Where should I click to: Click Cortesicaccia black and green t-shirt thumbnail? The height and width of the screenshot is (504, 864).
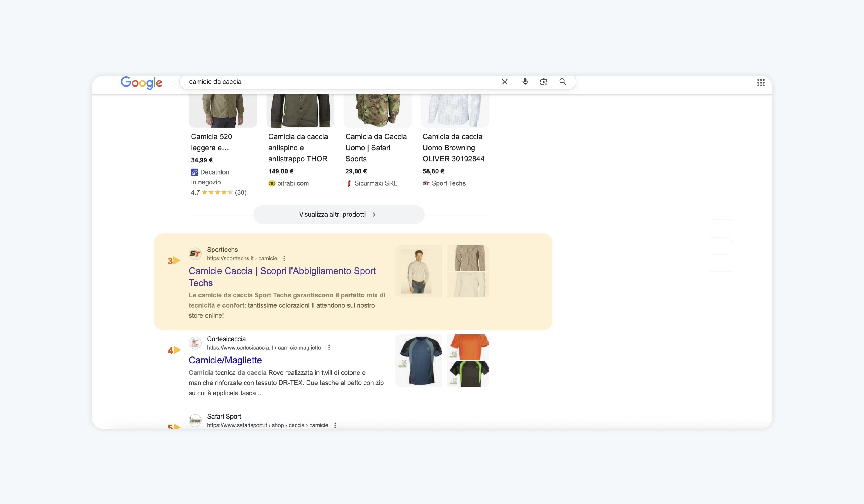pyautogui.click(x=468, y=374)
